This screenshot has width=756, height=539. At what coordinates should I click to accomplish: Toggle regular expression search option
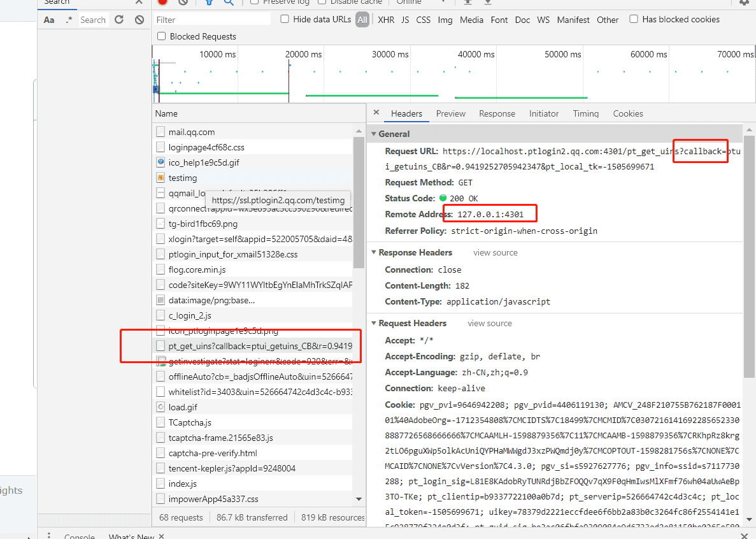click(x=69, y=20)
